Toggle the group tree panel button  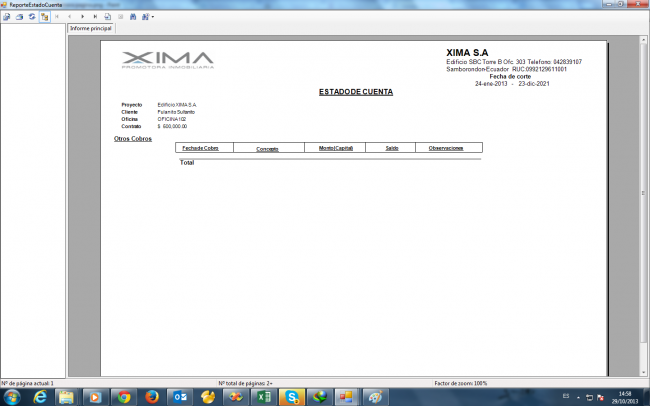pyautogui.click(x=44, y=17)
